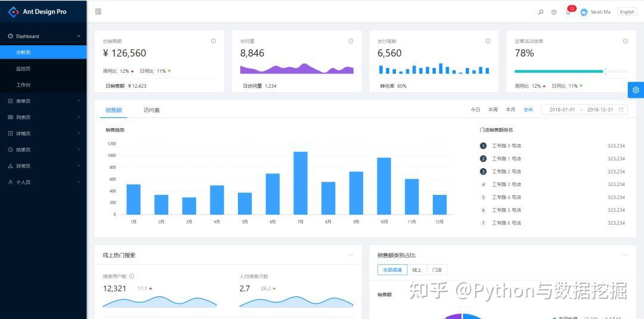Open the help question-mark icon
Image resolution: width=644 pixels, height=319 pixels.
(x=554, y=13)
